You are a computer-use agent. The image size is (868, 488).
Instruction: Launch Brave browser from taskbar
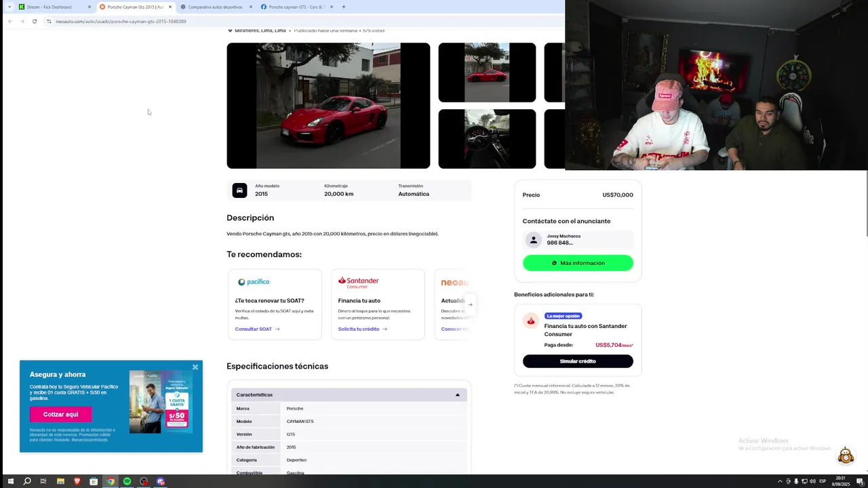coord(77,481)
